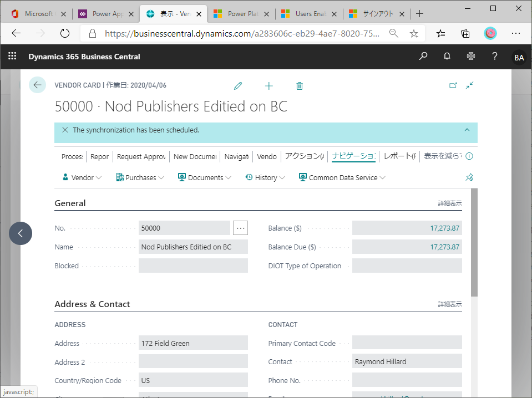Open the notifications bell icon
Image resolution: width=532 pixels, height=398 pixels.
pos(447,56)
